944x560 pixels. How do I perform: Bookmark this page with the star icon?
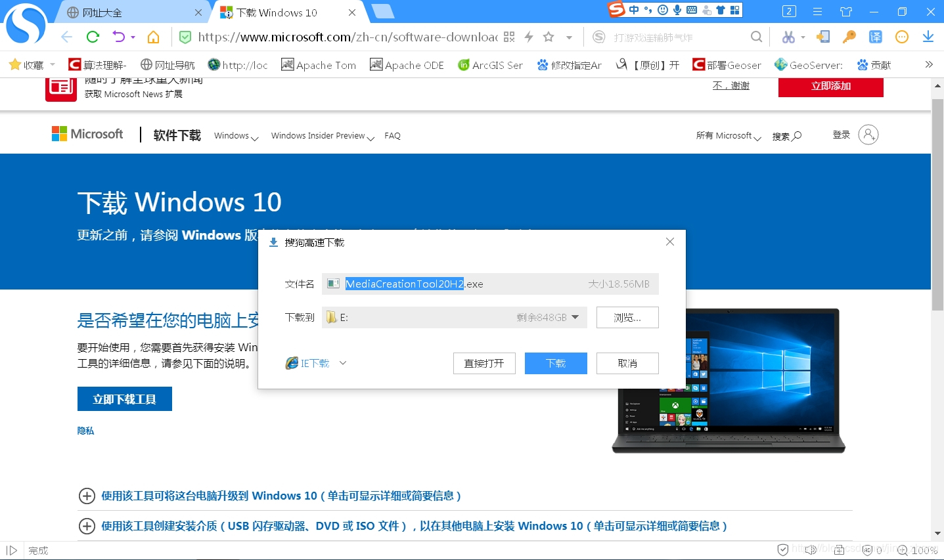point(549,37)
